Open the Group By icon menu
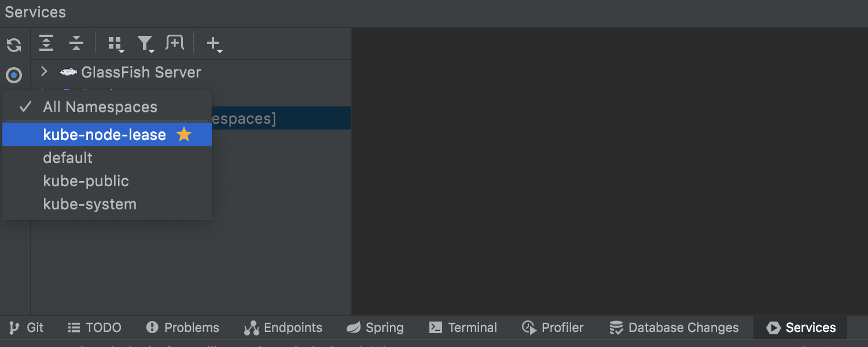 coord(116,44)
